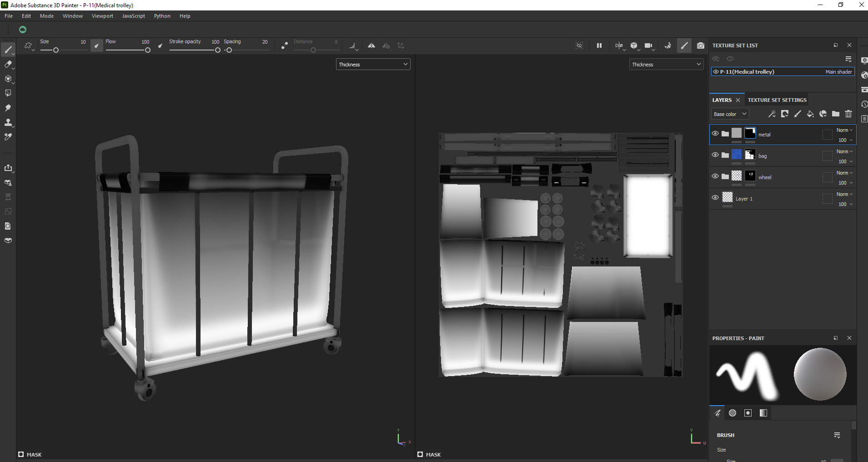This screenshot has width=868, height=462.
Task: Open the stencil tab in Properties
Action: click(748, 413)
